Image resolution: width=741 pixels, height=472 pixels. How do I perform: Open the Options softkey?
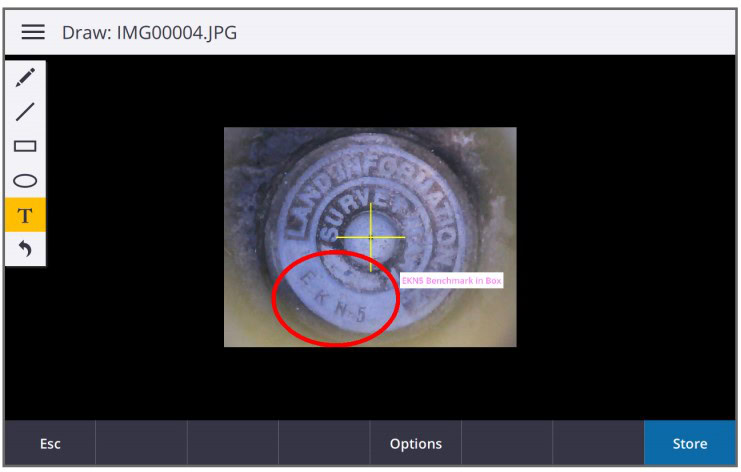tap(415, 444)
